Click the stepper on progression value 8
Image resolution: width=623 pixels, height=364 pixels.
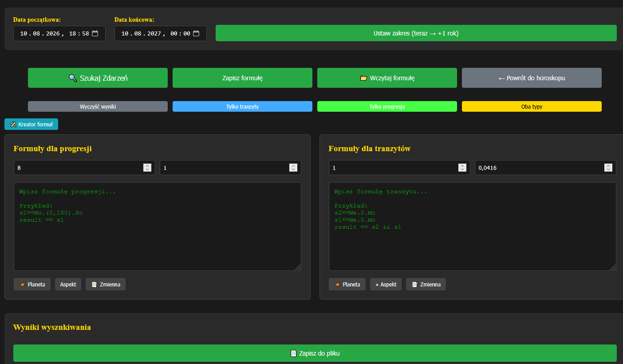click(147, 168)
